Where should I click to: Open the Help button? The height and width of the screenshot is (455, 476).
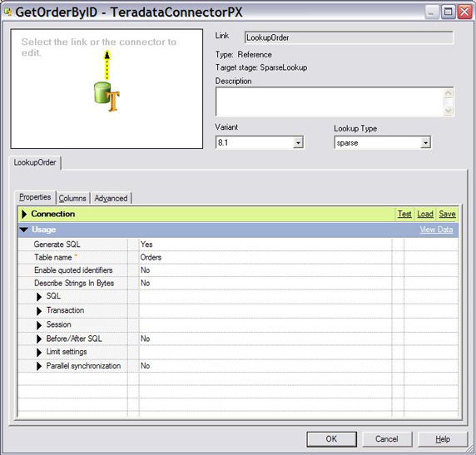(443, 439)
